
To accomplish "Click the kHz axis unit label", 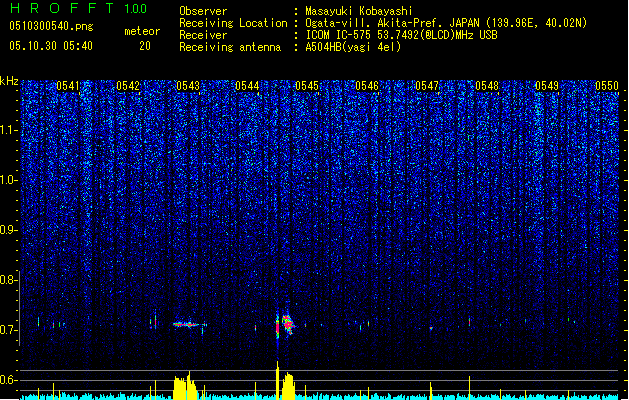I will (x=9, y=81).
